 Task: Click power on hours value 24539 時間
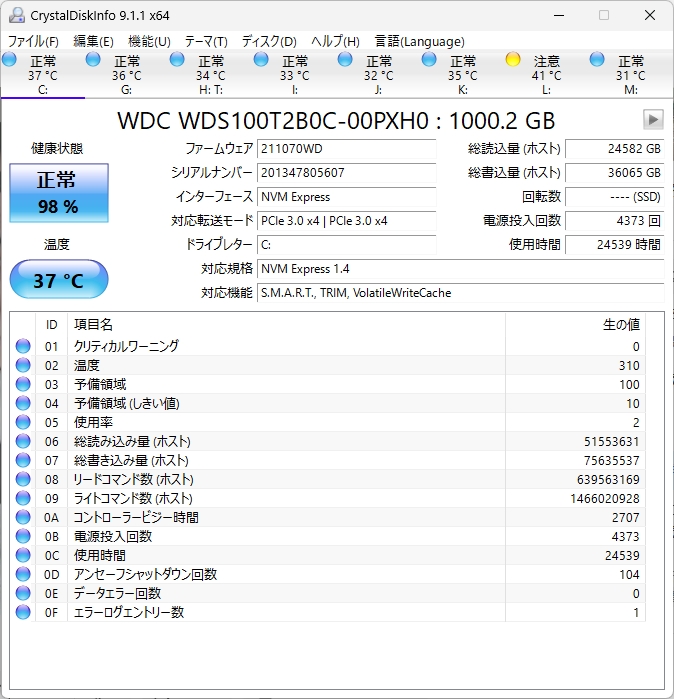615,245
